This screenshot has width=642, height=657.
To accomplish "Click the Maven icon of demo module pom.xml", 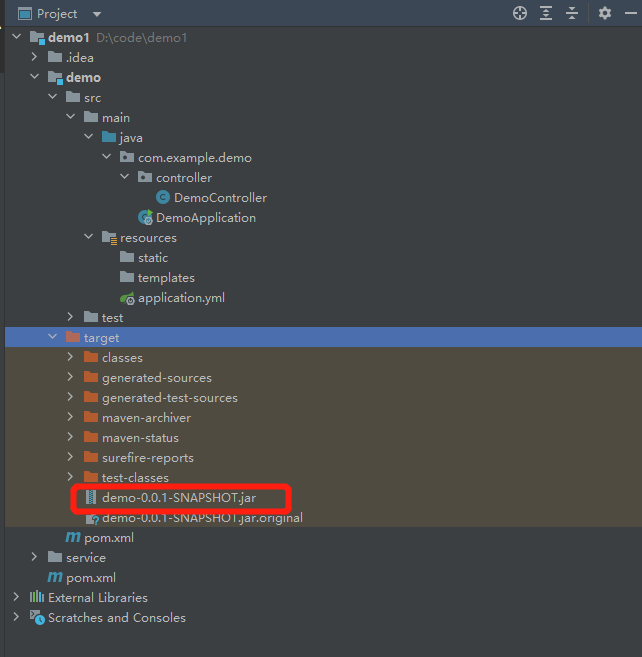I will [73, 537].
